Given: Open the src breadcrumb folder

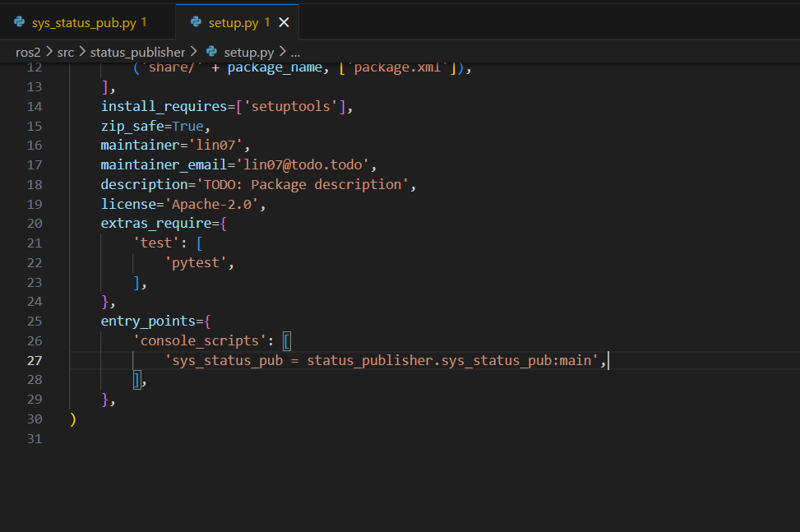Looking at the screenshot, I should (x=65, y=52).
